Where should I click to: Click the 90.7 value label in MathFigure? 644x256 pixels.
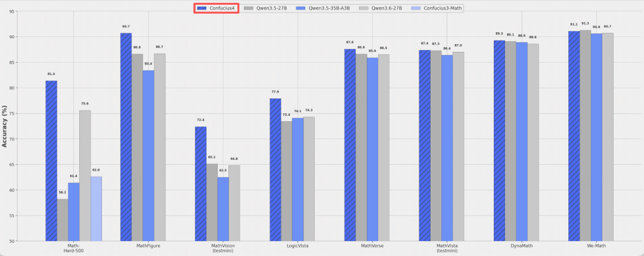126,26
